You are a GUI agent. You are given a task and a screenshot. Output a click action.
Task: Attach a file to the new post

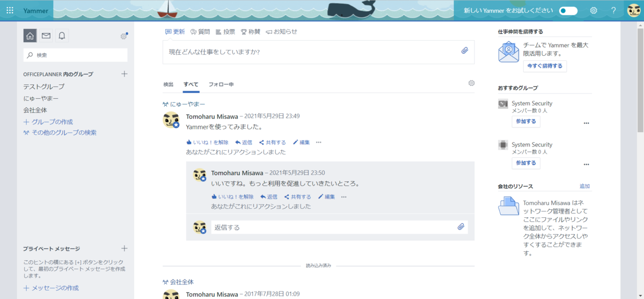tap(465, 51)
